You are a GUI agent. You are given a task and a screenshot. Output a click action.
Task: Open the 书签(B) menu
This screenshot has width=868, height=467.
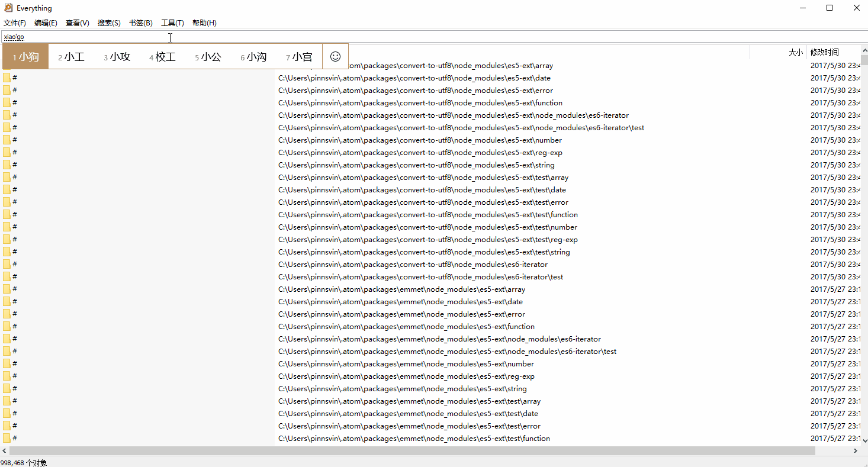(x=141, y=23)
